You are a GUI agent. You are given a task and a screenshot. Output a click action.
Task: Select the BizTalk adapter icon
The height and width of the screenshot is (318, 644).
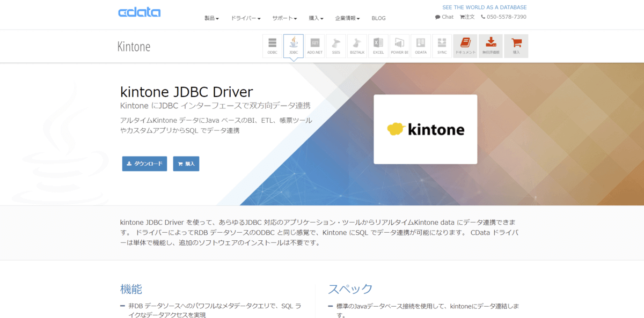(x=357, y=46)
